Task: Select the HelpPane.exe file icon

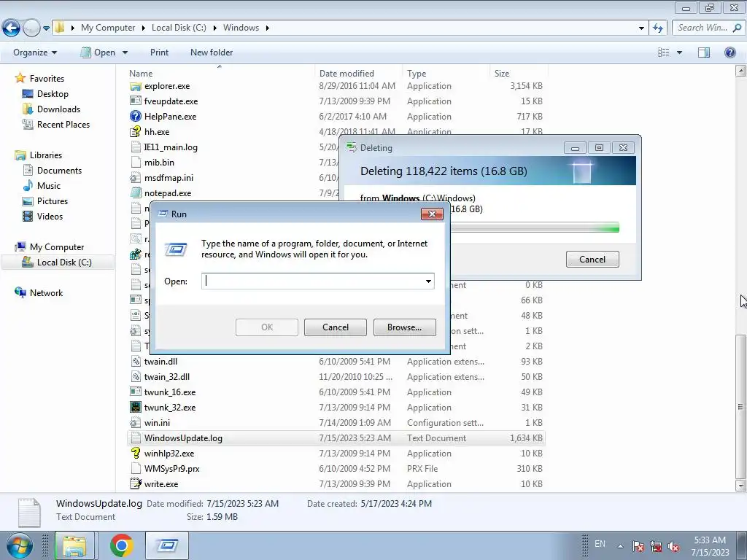Action: 135,117
